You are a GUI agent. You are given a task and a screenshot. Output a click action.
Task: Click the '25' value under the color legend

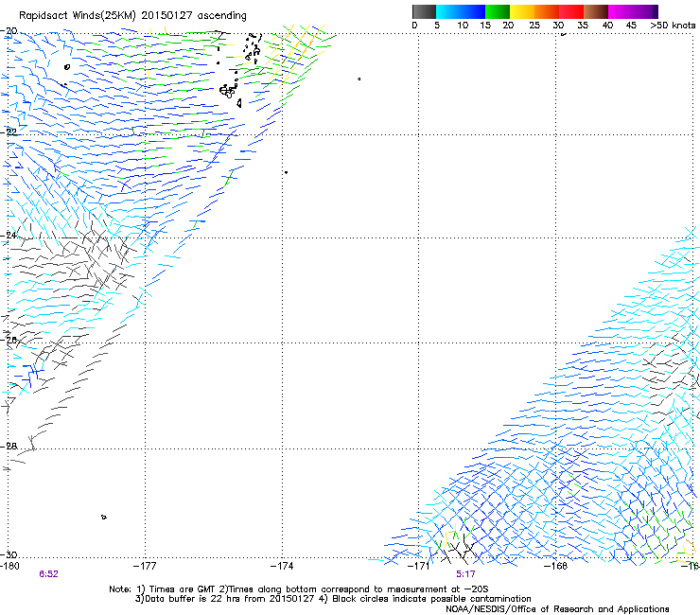click(x=534, y=26)
